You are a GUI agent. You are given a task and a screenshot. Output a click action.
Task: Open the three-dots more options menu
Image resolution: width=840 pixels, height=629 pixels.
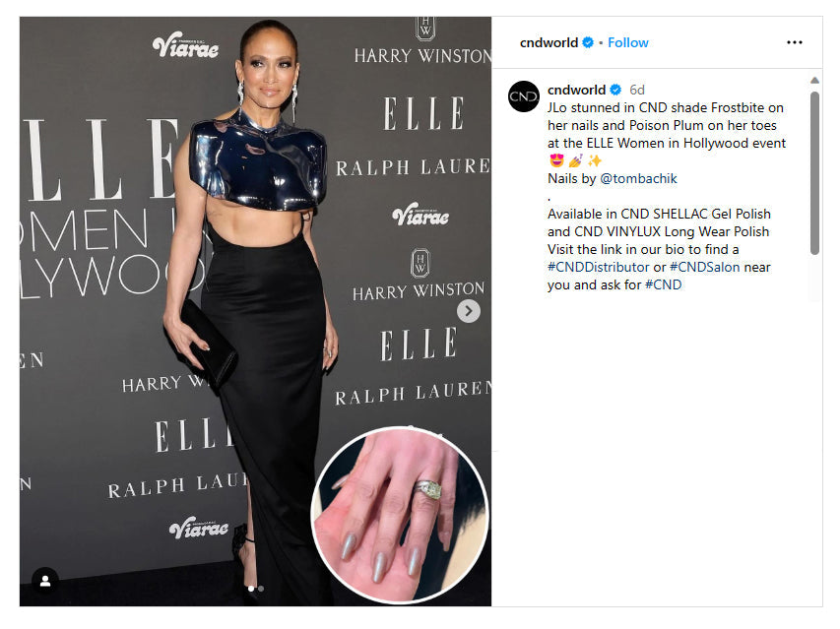pos(794,42)
